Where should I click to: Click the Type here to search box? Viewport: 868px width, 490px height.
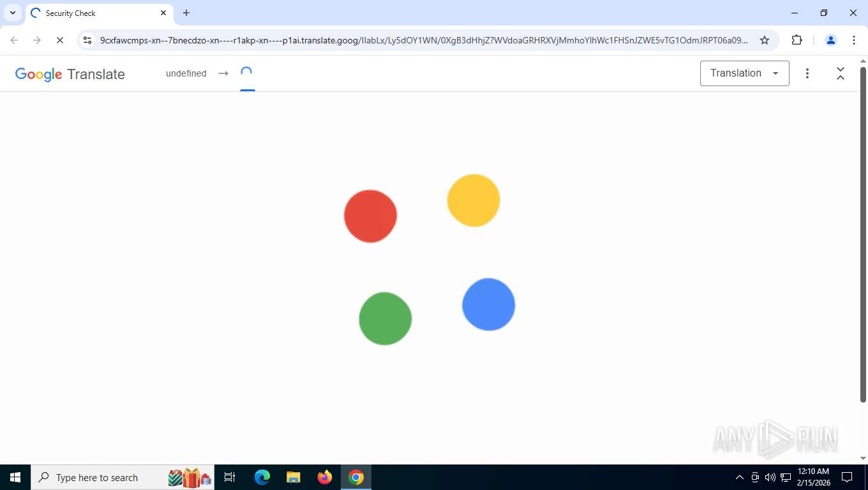point(123,477)
